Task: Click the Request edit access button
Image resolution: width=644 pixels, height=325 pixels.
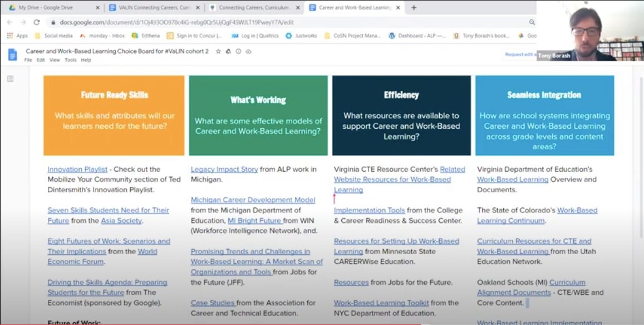Action: point(520,55)
